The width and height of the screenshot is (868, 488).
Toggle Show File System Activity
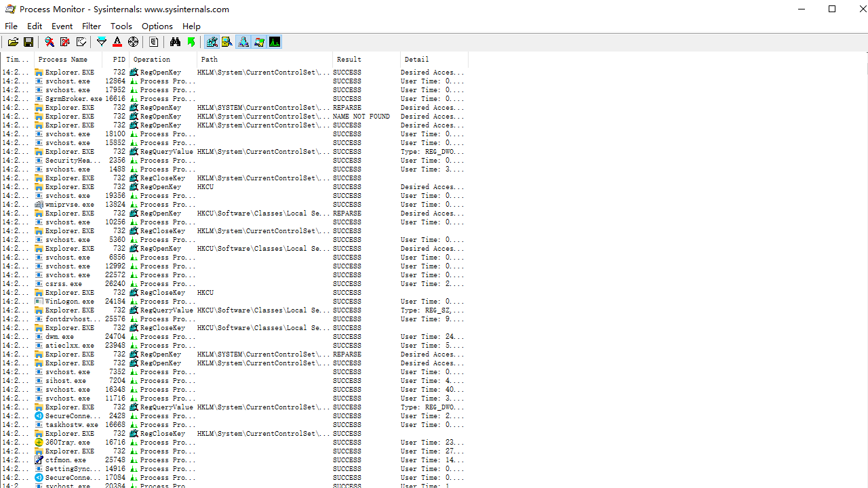227,42
